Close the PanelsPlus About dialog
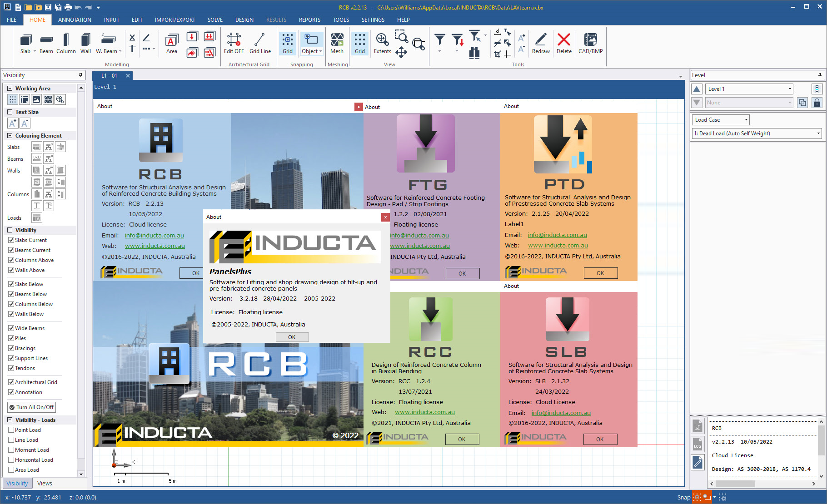The height and width of the screenshot is (504, 827). (385, 217)
